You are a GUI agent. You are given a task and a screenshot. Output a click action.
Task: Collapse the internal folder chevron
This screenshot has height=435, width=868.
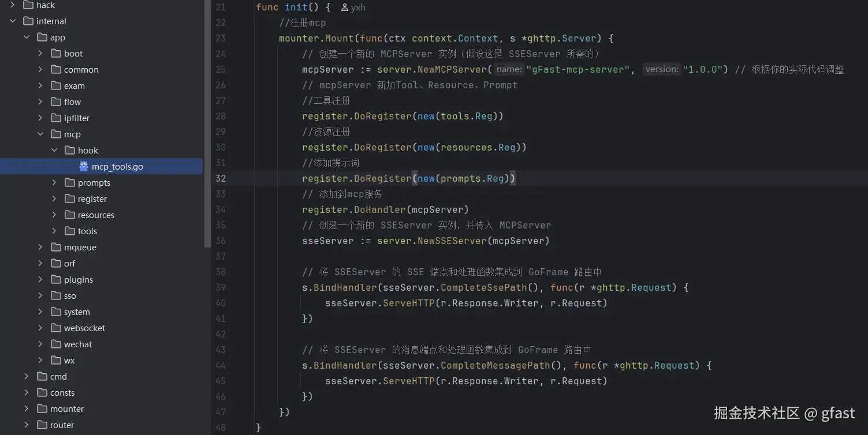click(13, 21)
